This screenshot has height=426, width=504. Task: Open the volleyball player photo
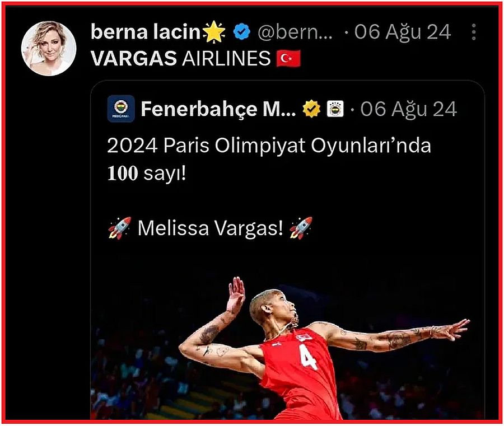click(288, 340)
